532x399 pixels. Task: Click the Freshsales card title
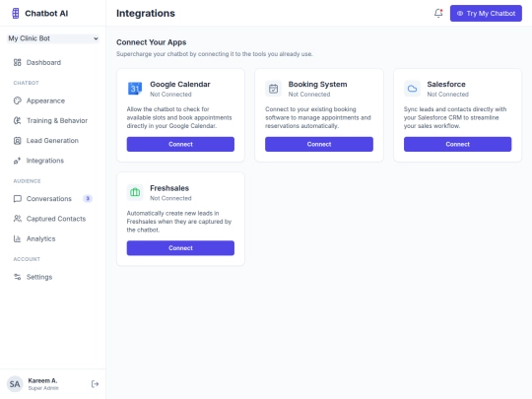[x=169, y=188]
